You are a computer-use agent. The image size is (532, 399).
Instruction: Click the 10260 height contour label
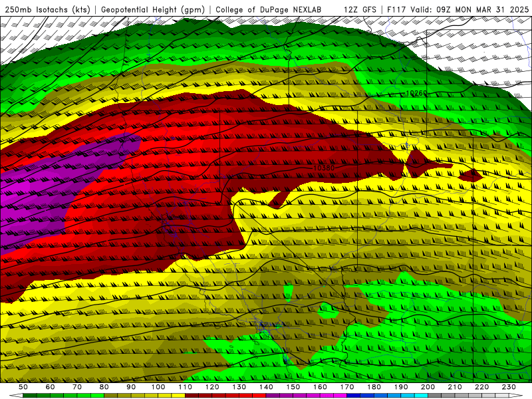(x=416, y=93)
